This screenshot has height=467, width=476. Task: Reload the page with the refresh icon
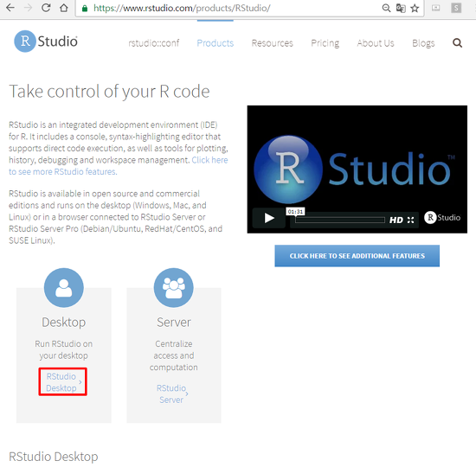pyautogui.click(x=46, y=8)
